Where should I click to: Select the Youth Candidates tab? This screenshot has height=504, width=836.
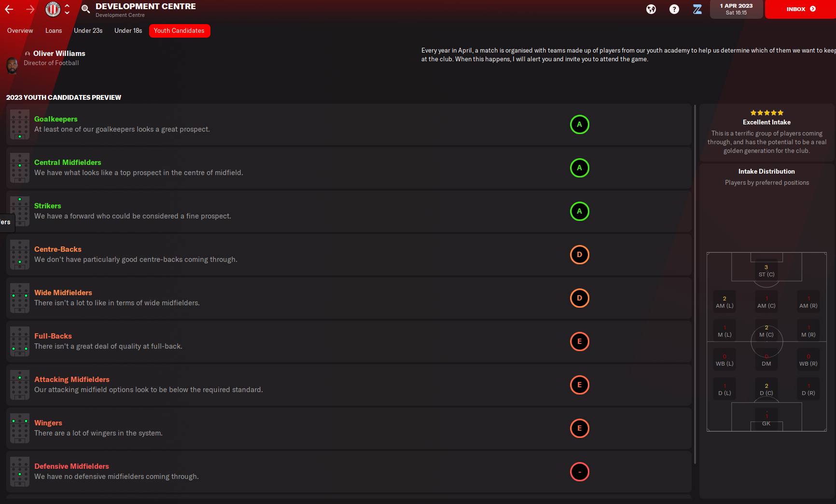coord(179,31)
